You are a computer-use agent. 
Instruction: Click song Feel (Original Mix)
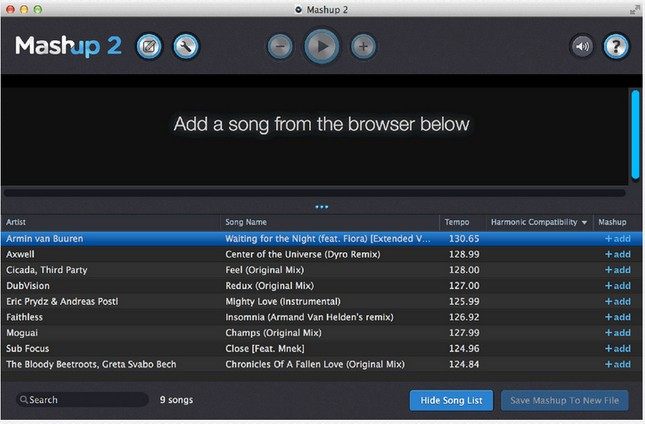pos(264,270)
